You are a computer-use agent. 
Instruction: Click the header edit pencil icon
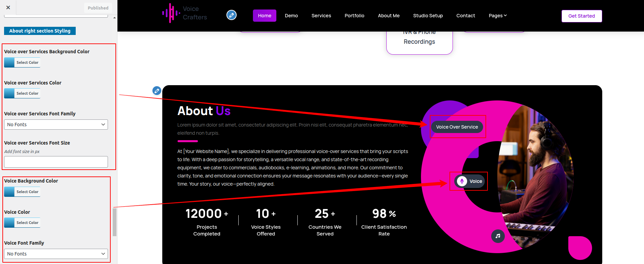click(232, 15)
